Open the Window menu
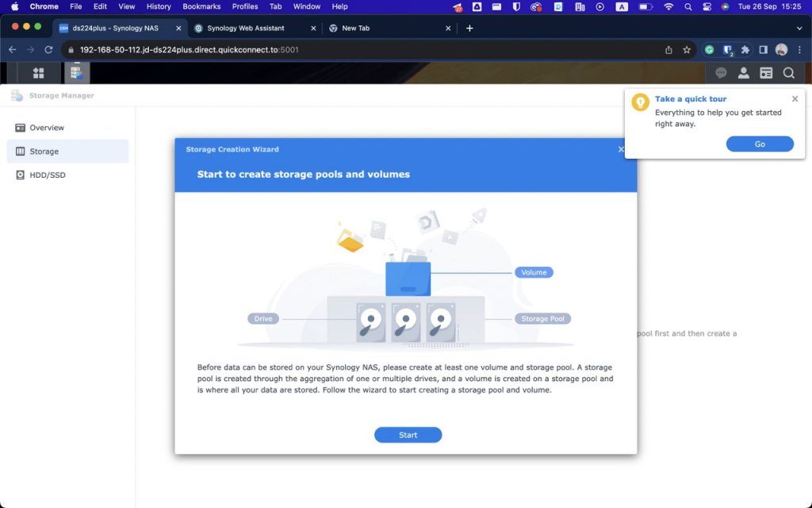 [x=307, y=6]
